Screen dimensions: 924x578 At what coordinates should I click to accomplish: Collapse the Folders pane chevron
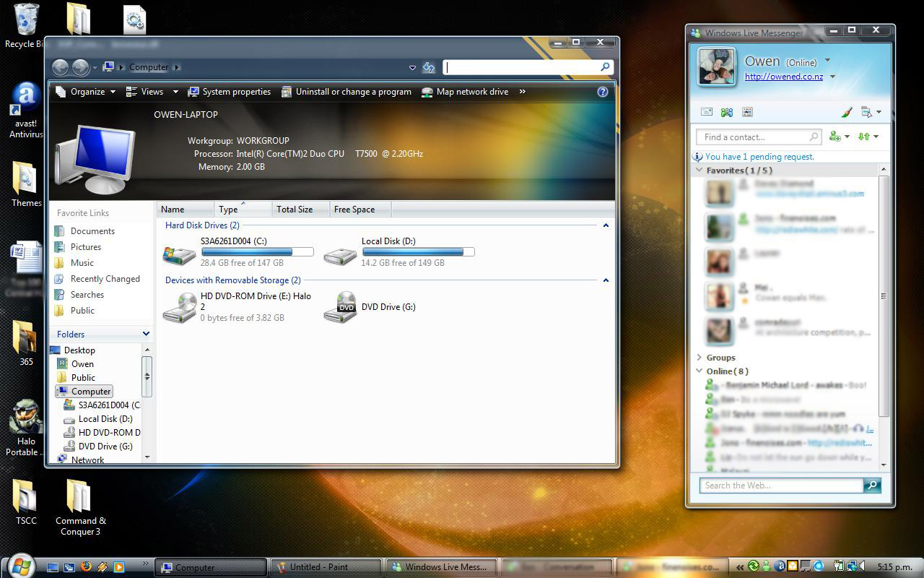click(x=146, y=334)
